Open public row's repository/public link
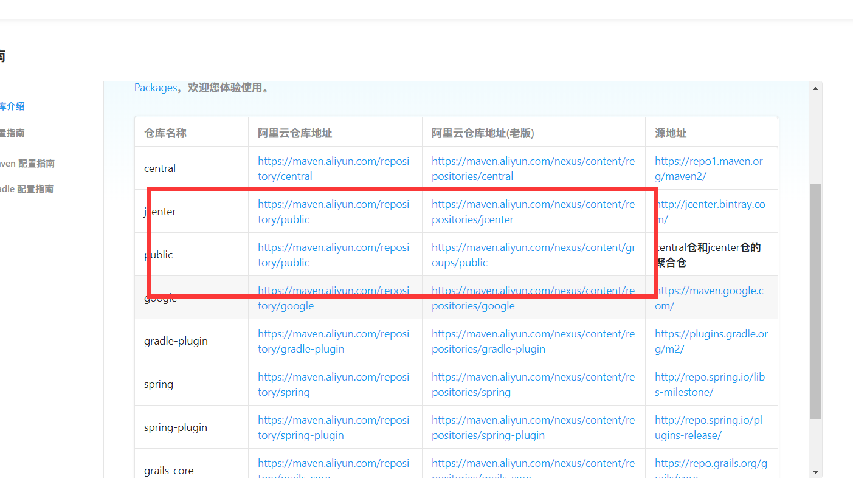Screen dimensions: 853x504 tap(333, 255)
